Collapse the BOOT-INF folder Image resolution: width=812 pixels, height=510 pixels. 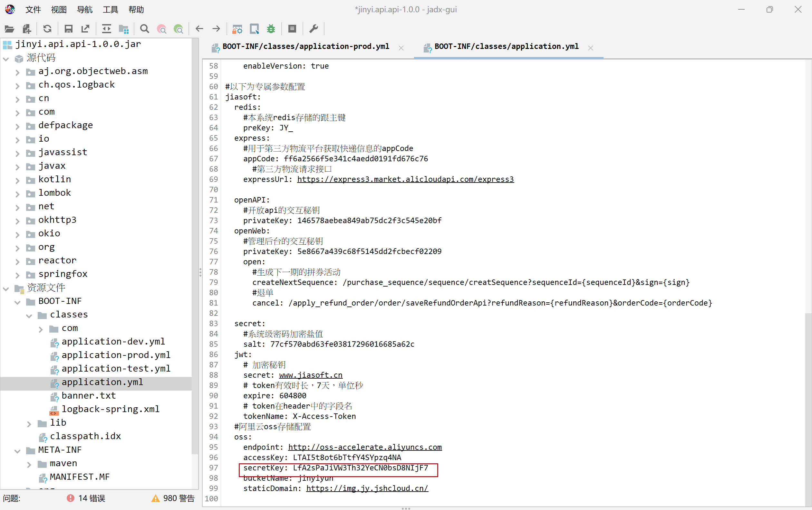(17, 302)
